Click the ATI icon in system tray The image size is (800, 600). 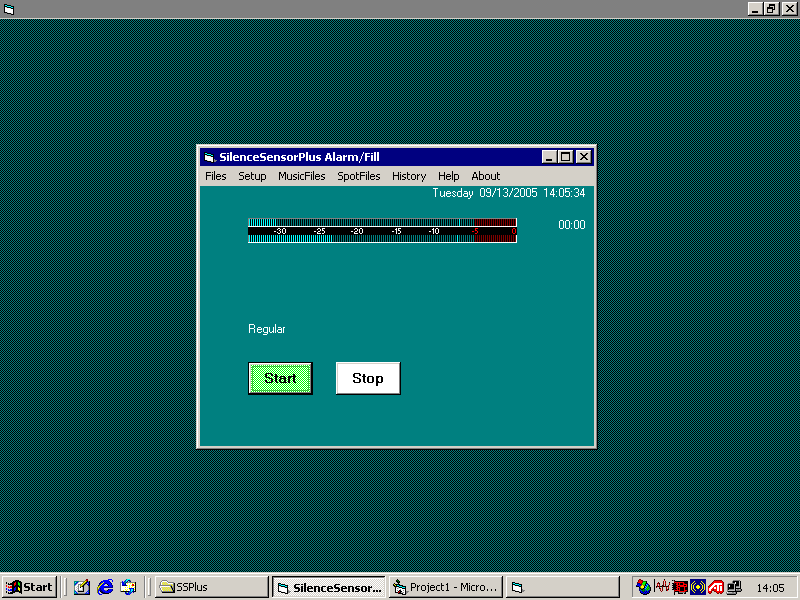tap(716, 587)
